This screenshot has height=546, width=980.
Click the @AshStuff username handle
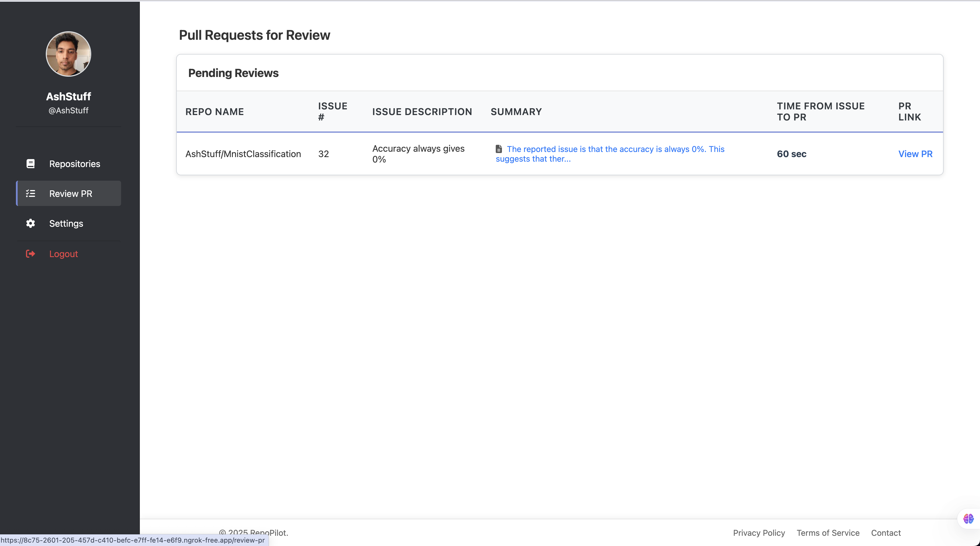(68, 110)
